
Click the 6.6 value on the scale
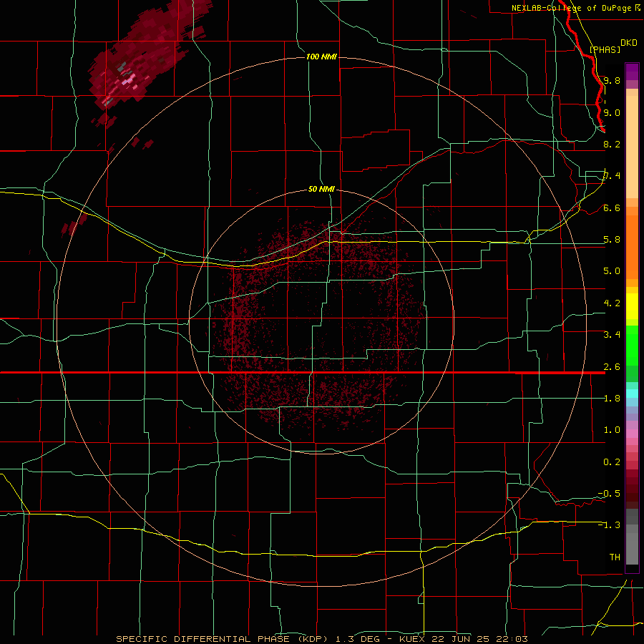click(x=612, y=208)
